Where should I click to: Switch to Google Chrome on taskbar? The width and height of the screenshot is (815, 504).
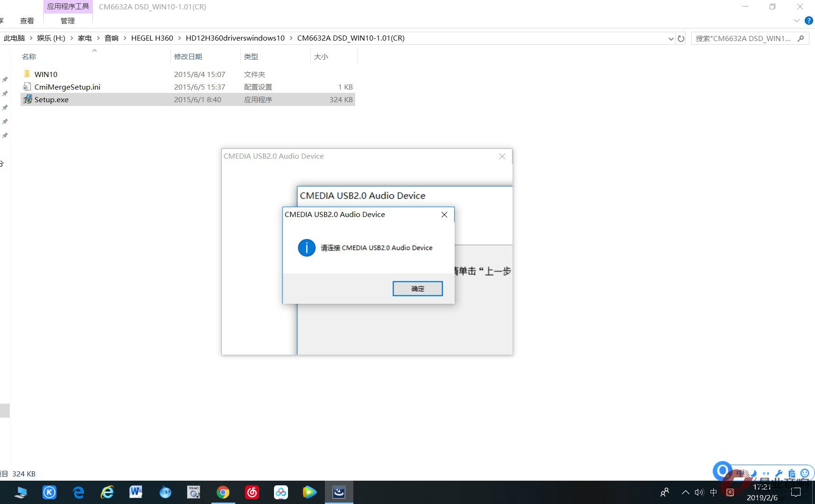(x=223, y=492)
